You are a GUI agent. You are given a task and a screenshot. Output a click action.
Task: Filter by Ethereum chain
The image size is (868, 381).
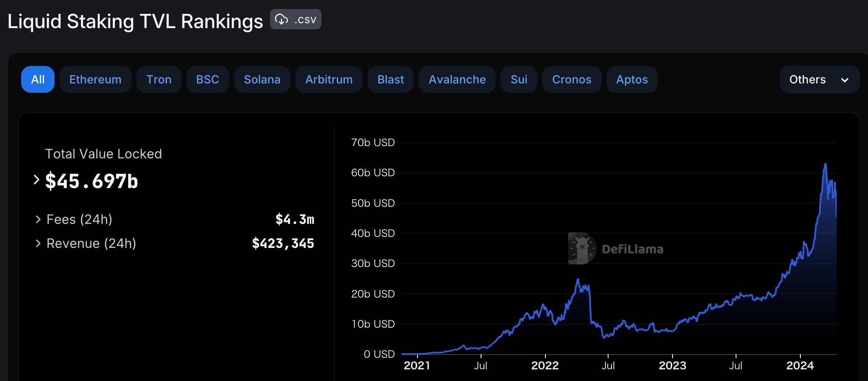click(x=95, y=79)
